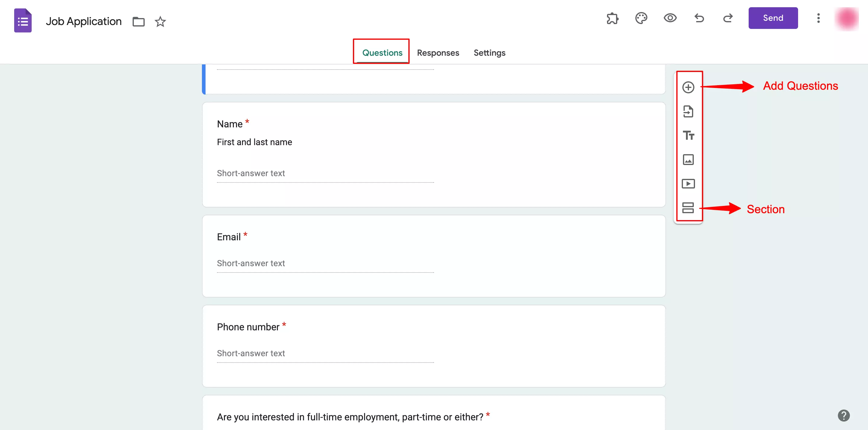Switch to the Responses tab

point(438,53)
